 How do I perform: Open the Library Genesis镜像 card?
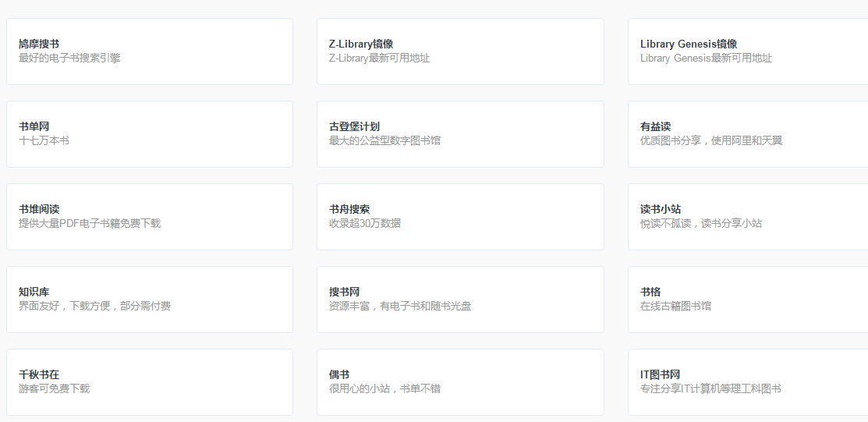pyautogui.click(x=748, y=51)
